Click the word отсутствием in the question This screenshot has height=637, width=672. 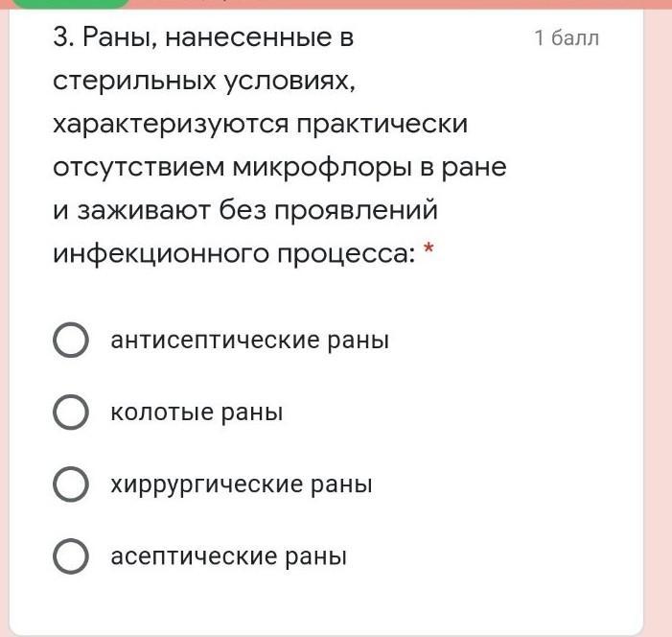[138, 167]
